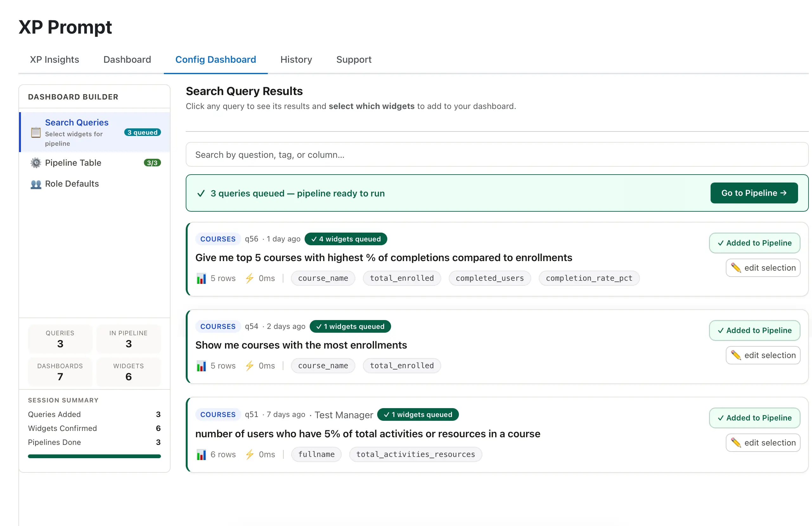
Task: Click the 3/3 badge on Pipeline Table
Action: pyautogui.click(x=152, y=163)
